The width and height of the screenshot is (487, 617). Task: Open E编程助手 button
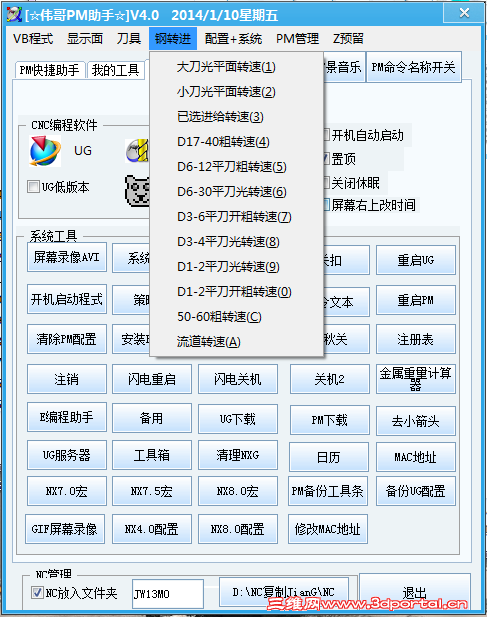pos(67,417)
